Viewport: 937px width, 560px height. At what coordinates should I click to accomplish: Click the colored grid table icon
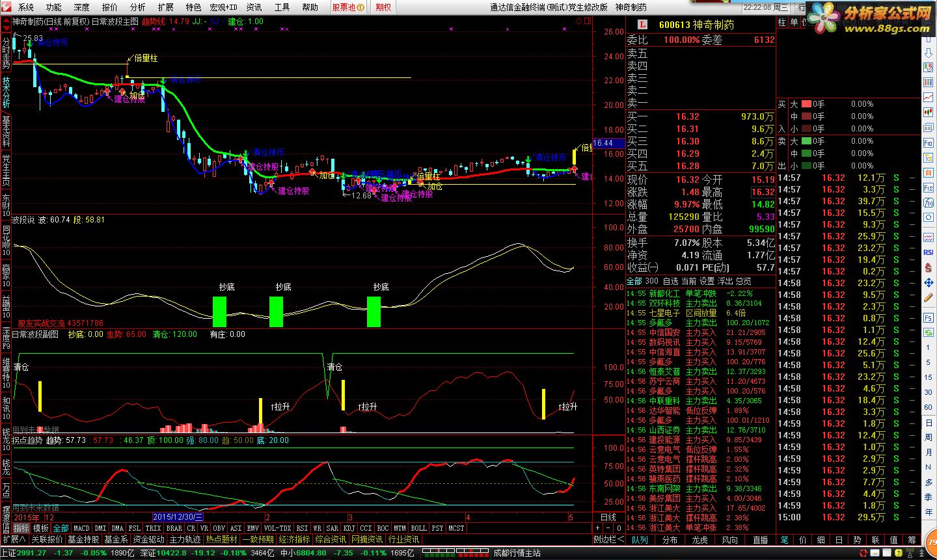click(929, 83)
